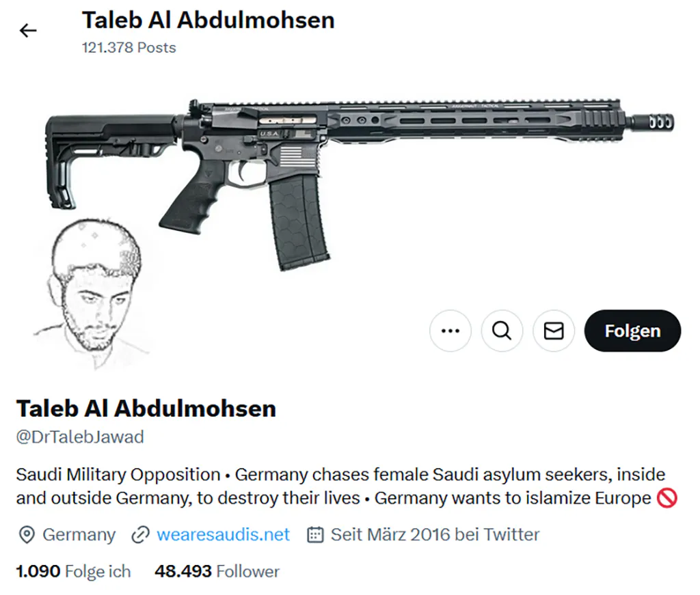
Task: Click the red prohibited emoji in bio
Action: (x=667, y=498)
